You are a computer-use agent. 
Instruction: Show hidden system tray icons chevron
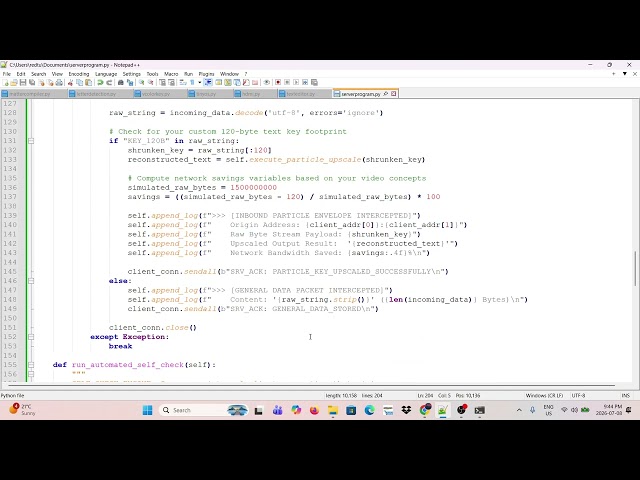coord(519,410)
